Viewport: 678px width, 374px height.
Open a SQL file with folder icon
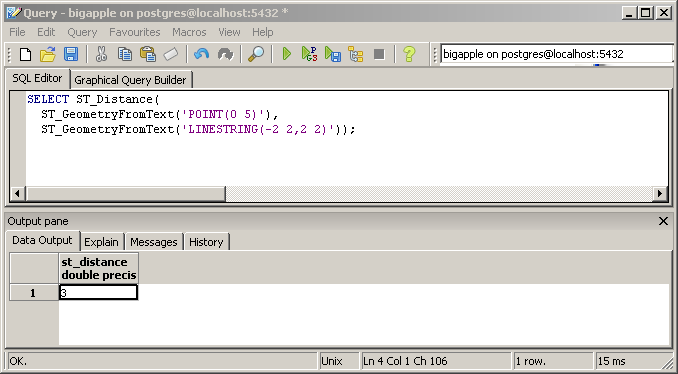click(48, 54)
